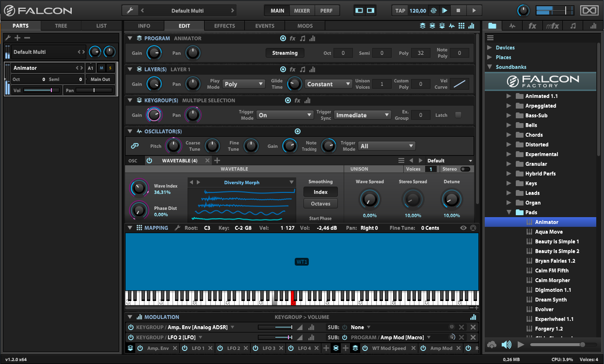Open the browser's mfx tab icon
Screen dimensions: 604x364
pyautogui.click(x=552, y=26)
